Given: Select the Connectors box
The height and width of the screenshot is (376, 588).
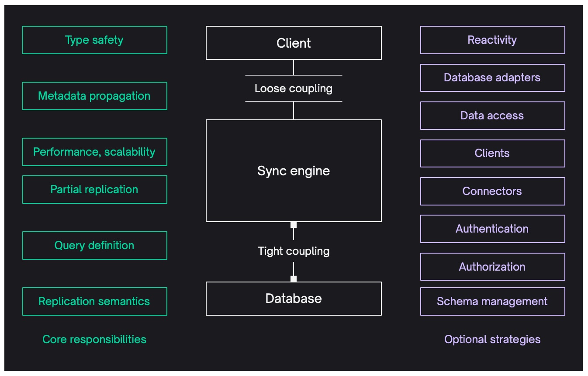Looking at the screenshot, I should tap(492, 191).
